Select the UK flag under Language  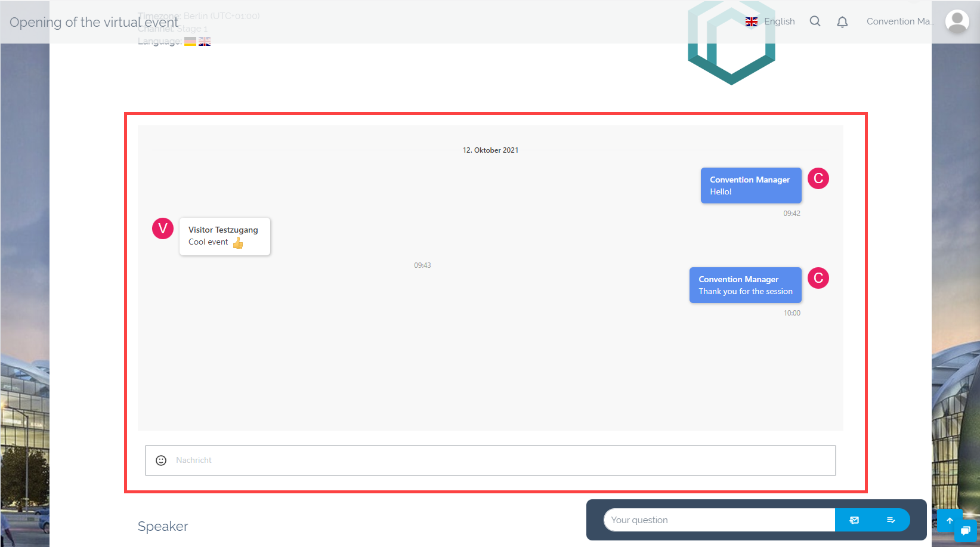coord(205,42)
